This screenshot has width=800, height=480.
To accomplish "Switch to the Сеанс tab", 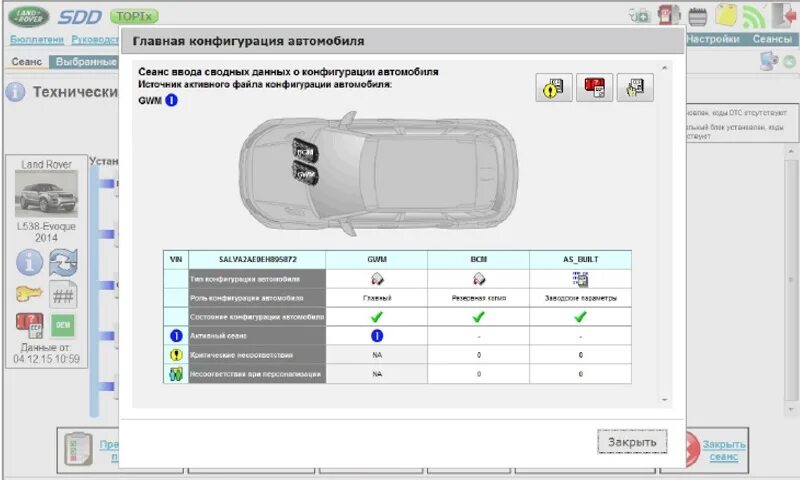I will (x=27, y=62).
